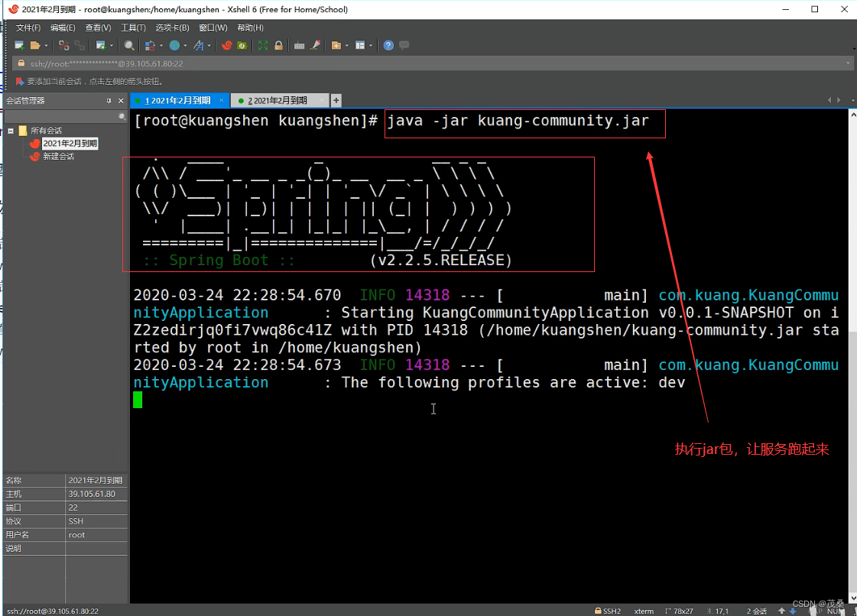857x616 pixels.
Task: Expand the new folder dropdown arrow
Action: point(346,45)
